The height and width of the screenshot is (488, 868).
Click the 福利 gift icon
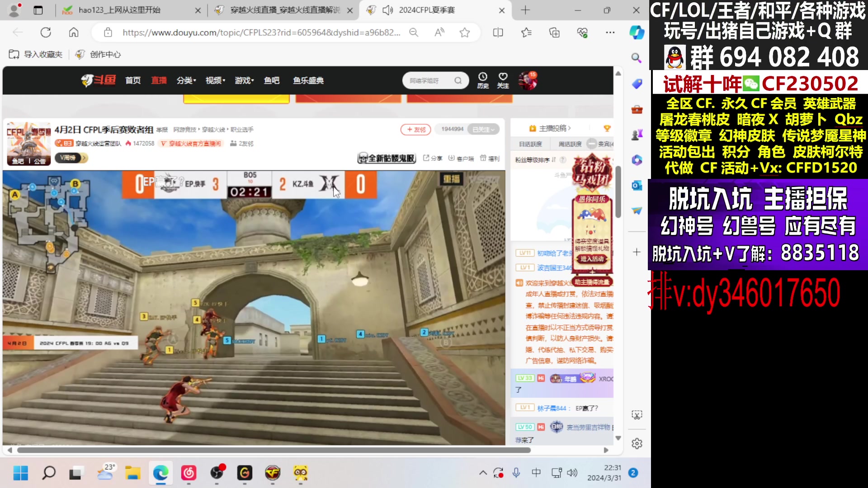point(490,158)
